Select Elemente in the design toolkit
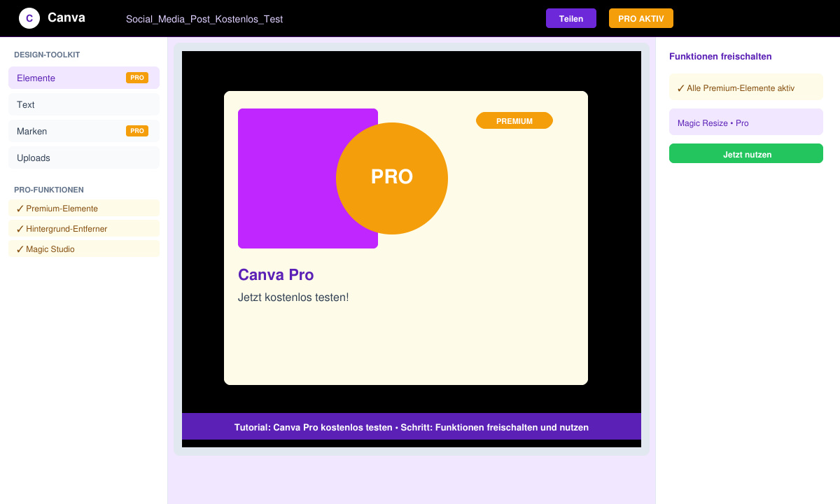 point(84,78)
